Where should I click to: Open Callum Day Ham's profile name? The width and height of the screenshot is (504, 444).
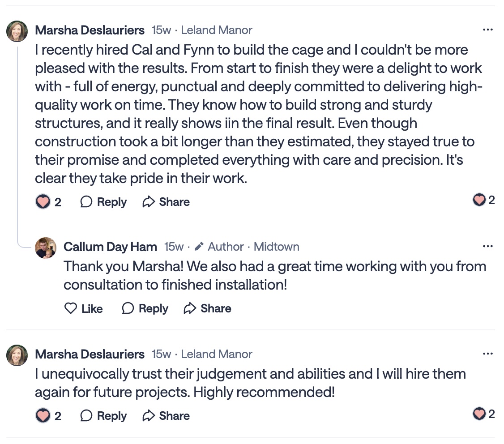[110, 247]
